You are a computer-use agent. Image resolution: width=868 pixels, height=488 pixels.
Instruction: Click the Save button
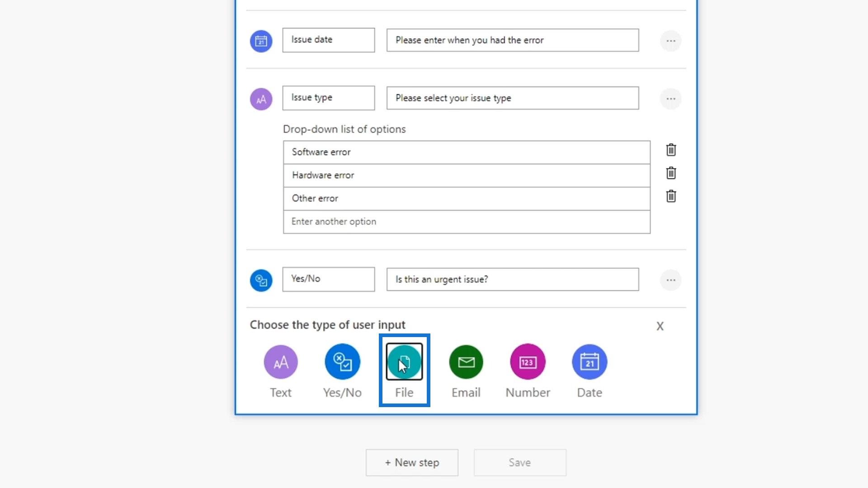[x=519, y=462]
